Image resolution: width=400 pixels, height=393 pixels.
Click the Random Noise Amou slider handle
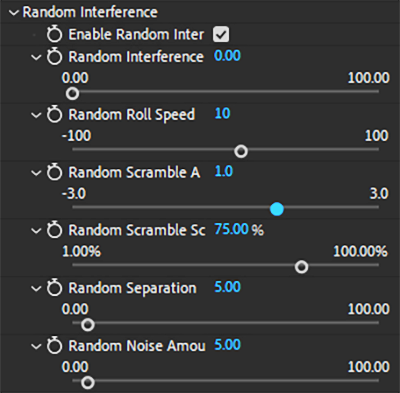(x=88, y=382)
